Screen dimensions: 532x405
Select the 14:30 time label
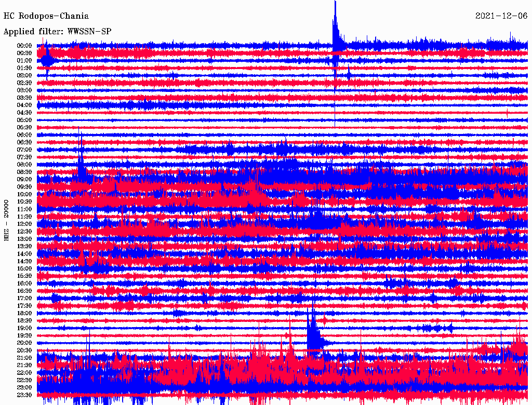tap(24, 261)
